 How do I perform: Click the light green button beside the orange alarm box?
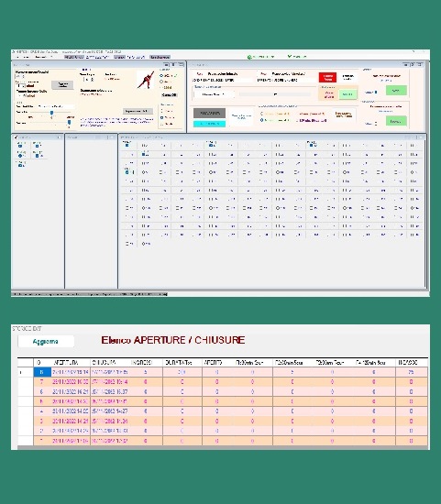click(347, 94)
